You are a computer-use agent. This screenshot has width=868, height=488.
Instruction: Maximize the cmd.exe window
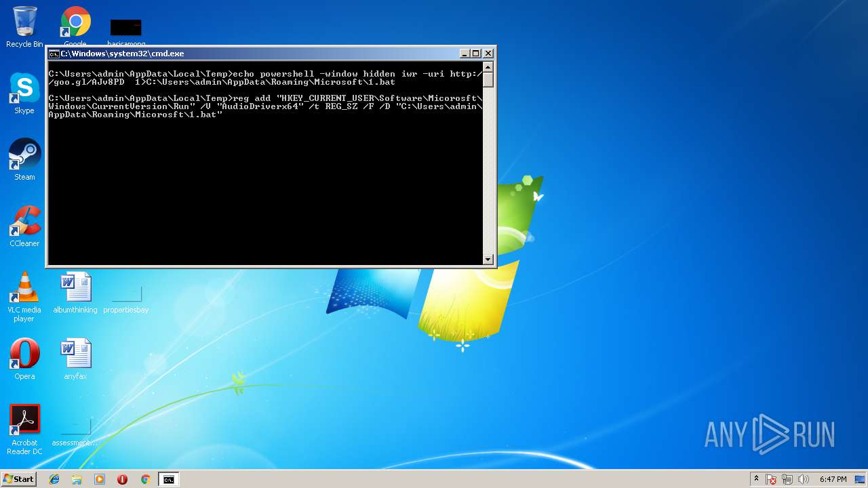click(476, 54)
